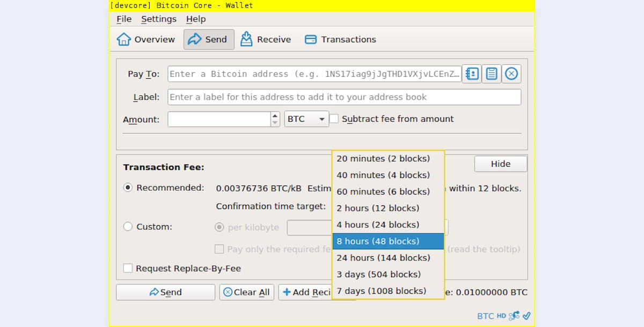Viewport: 644px width, 327px height.
Task: Choose 4 hours (24 blocks) target
Action: point(388,225)
